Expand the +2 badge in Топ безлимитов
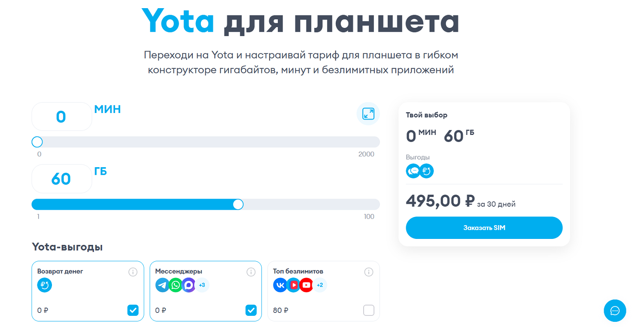This screenshot has height=327, width=644. (320, 285)
